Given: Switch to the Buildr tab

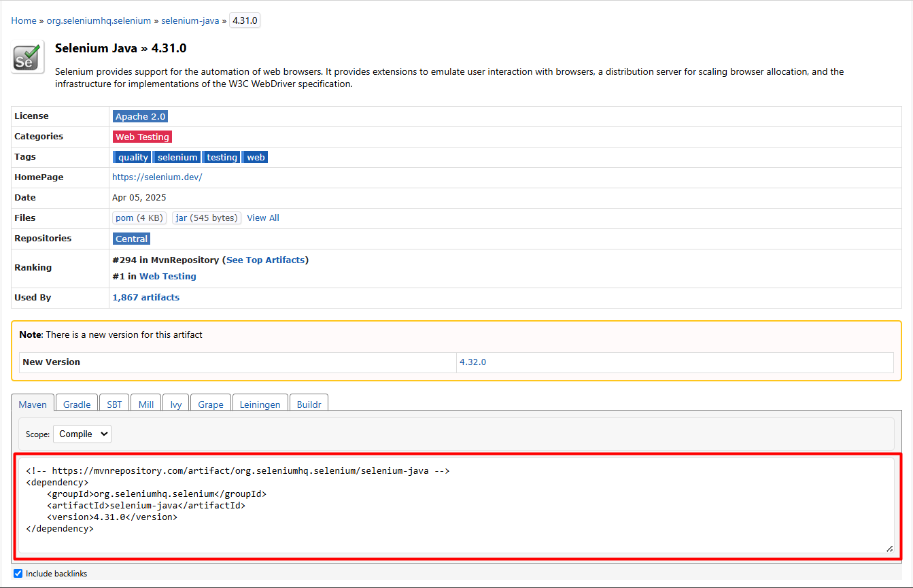Looking at the screenshot, I should (x=309, y=404).
